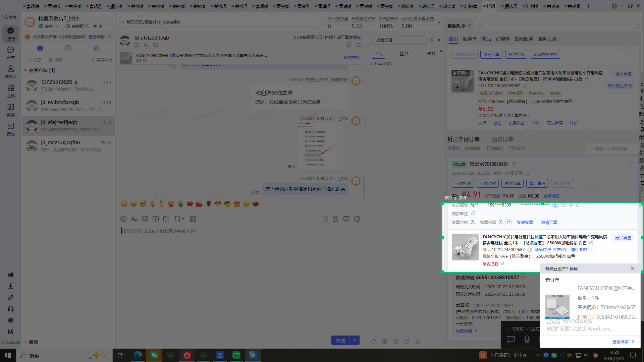Collapse the completed order card chevron
The height and width of the screenshot is (362, 644).
[x=632, y=164]
